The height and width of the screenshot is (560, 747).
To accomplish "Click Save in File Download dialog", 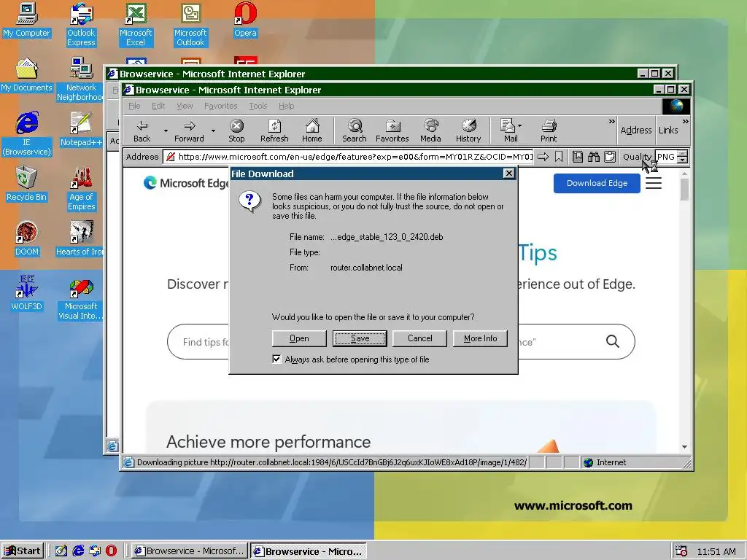I will tap(360, 338).
